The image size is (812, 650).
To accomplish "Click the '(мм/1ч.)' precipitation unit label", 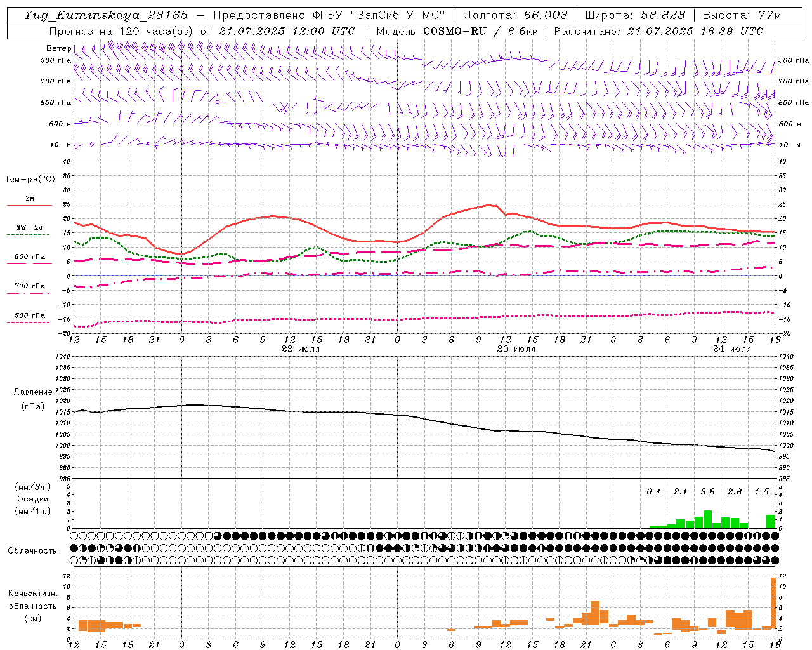I will coord(33,511).
